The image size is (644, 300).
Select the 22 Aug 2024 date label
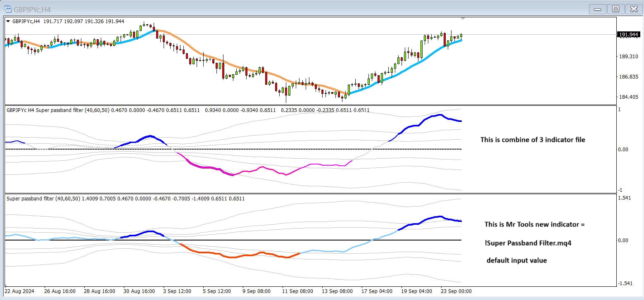click(19, 291)
